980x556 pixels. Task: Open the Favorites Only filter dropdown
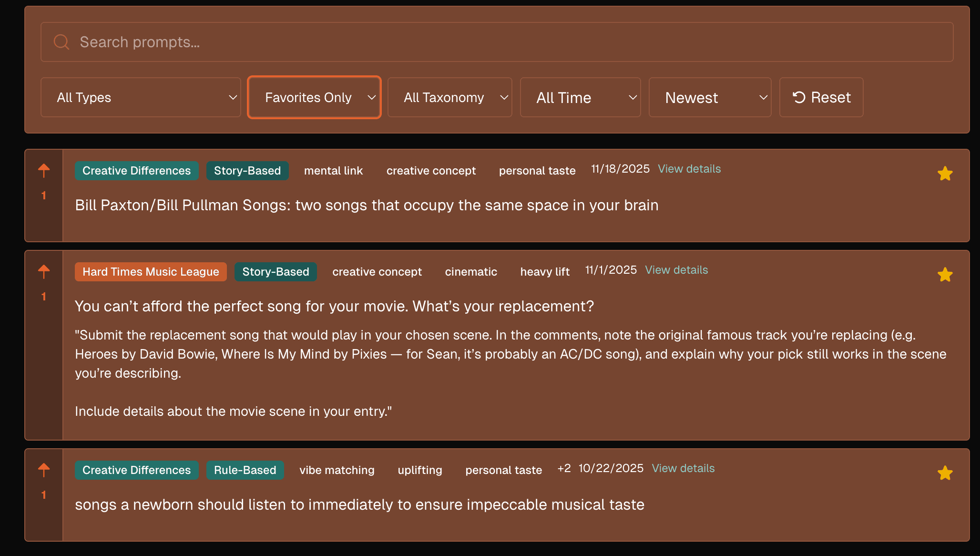click(x=314, y=97)
